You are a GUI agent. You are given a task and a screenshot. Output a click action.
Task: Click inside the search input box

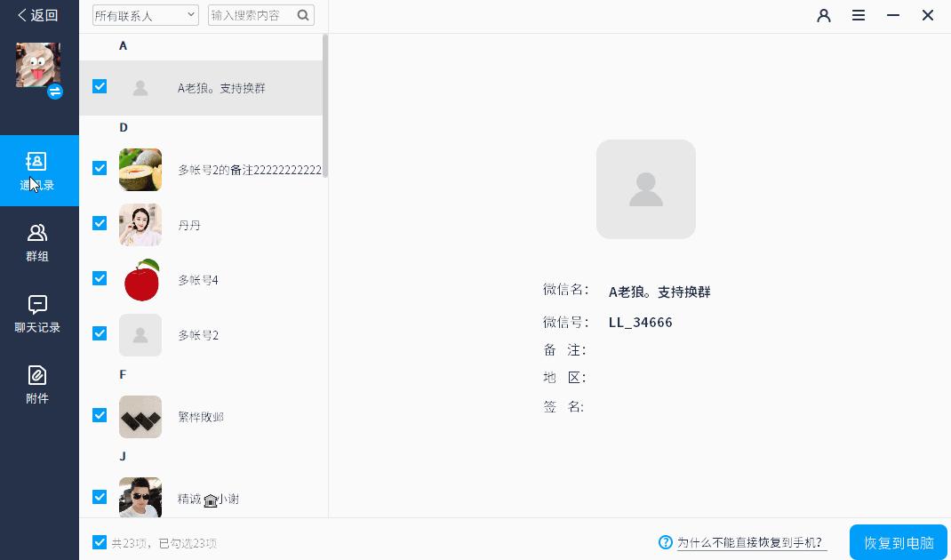point(253,15)
